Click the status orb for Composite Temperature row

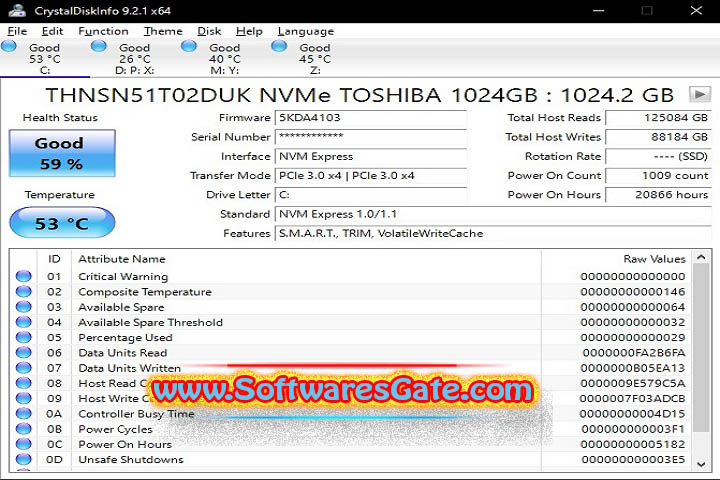click(23, 291)
